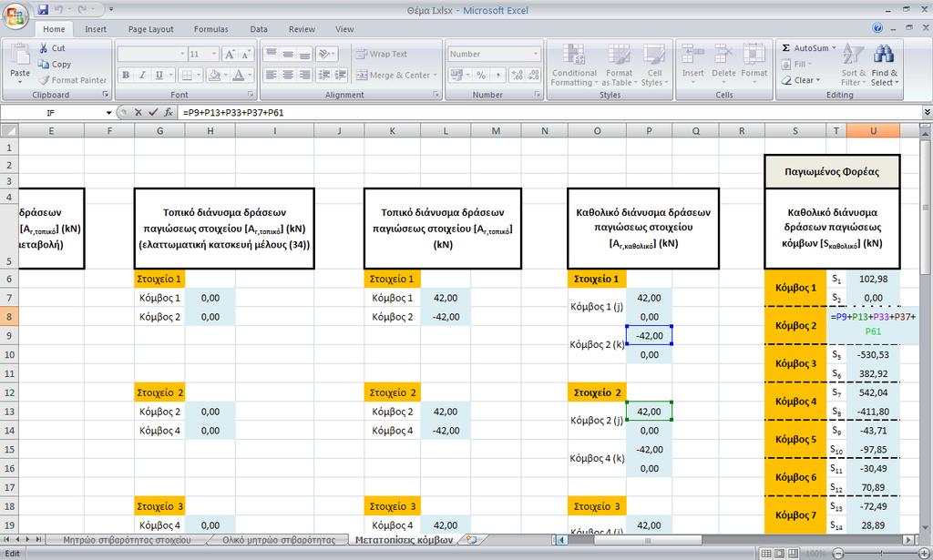This screenshot has height=560, width=933.
Task: Open the Borders dropdown arrow
Action: 198,75
